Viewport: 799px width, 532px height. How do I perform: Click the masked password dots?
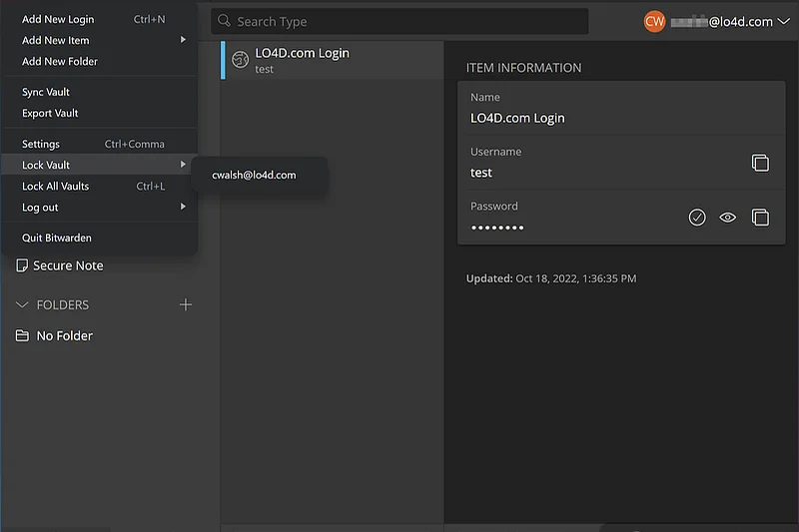pos(497,228)
